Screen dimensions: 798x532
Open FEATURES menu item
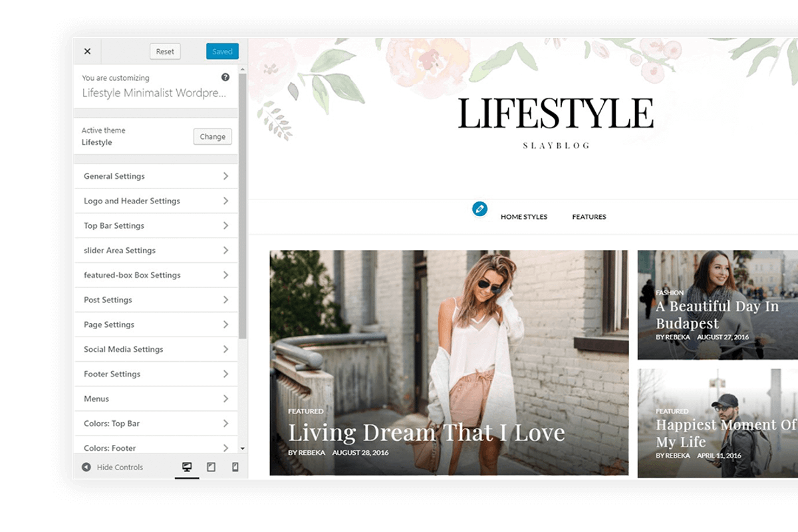589,217
